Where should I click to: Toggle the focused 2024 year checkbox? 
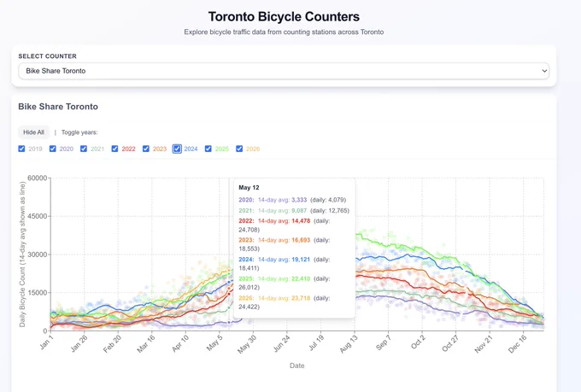[177, 149]
